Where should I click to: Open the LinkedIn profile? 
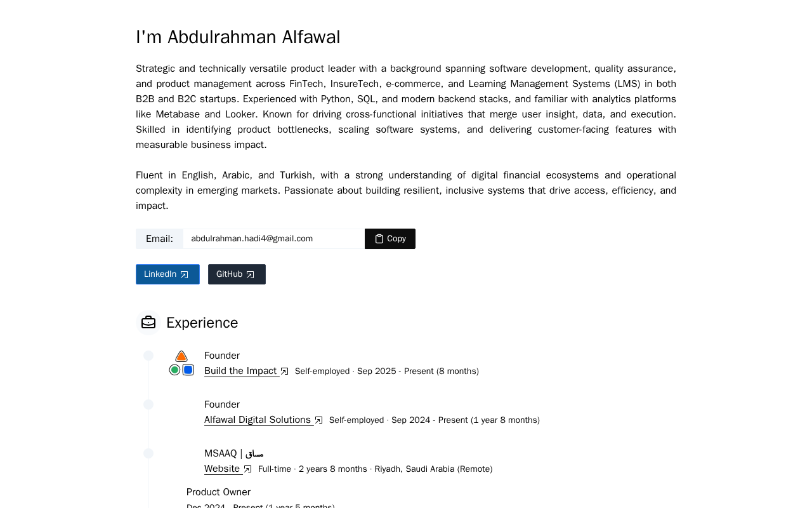point(167,274)
